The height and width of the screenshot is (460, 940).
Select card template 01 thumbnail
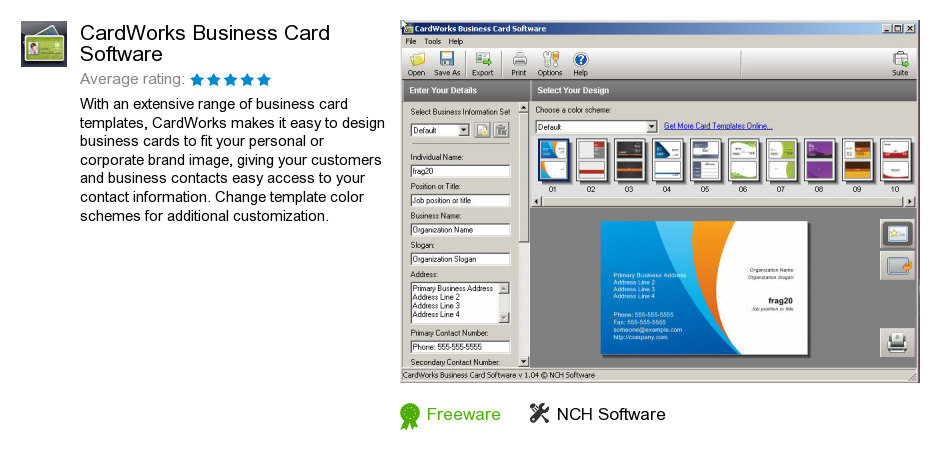(553, 160)
